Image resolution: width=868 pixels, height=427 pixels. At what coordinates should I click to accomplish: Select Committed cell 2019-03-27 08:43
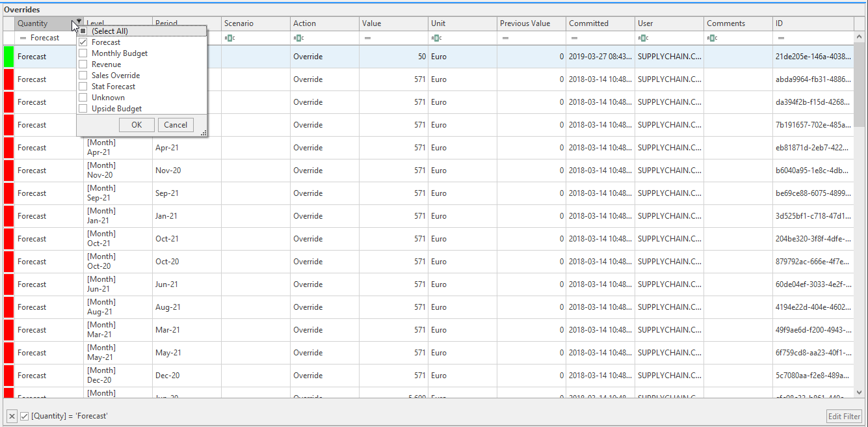tap(600, 57)
